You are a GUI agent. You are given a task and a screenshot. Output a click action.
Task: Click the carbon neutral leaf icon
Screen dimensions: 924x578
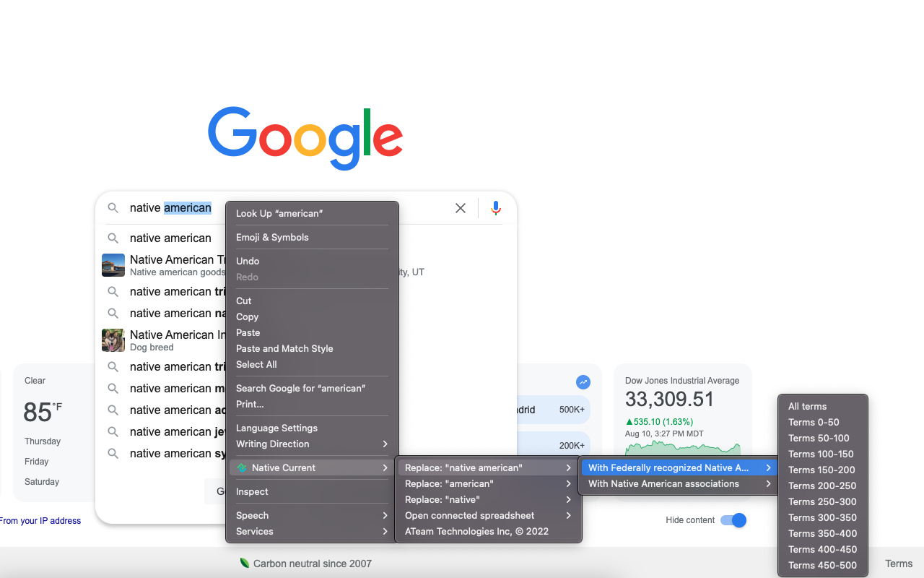click(x=244, y=563)
